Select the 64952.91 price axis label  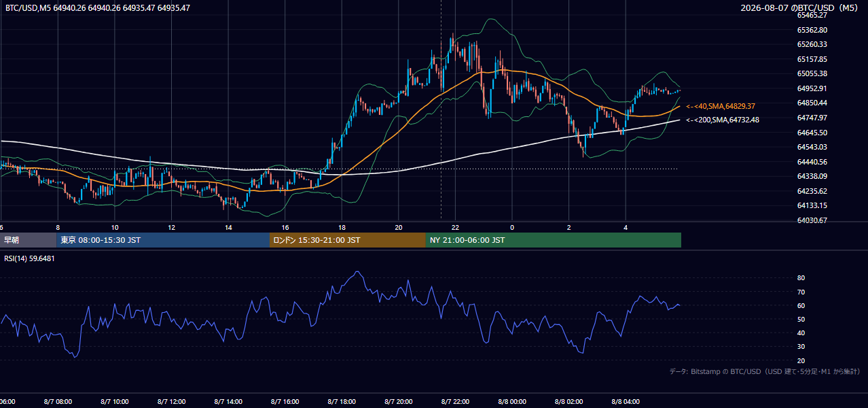click(812, 88)
